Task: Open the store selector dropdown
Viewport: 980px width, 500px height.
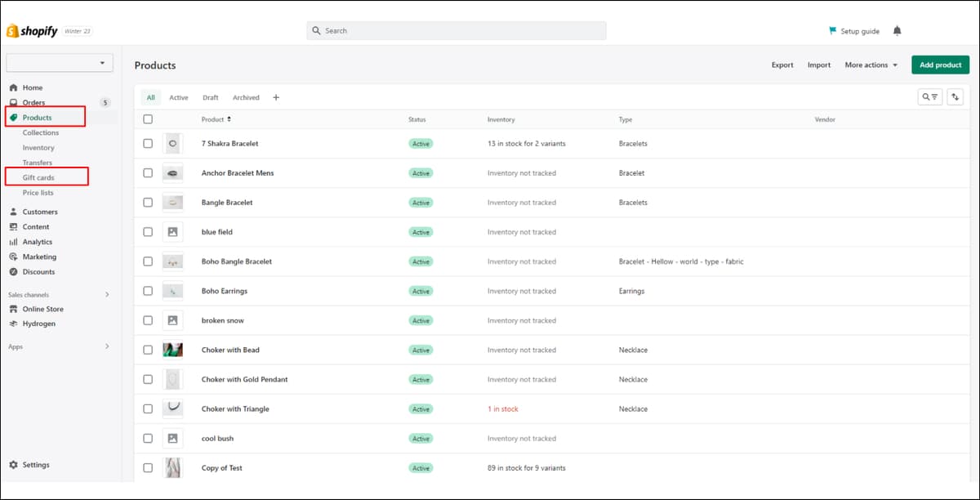Action: (x=60, y=63)
